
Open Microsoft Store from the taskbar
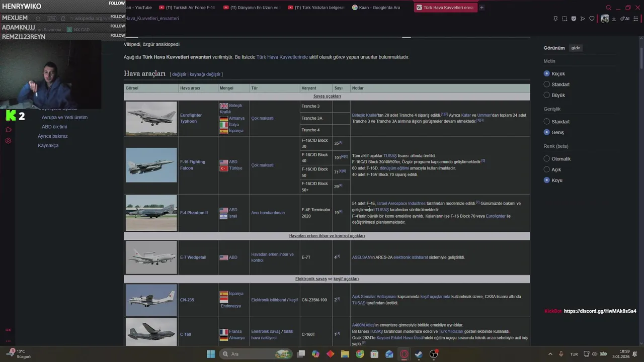click(x=374, y=354)
